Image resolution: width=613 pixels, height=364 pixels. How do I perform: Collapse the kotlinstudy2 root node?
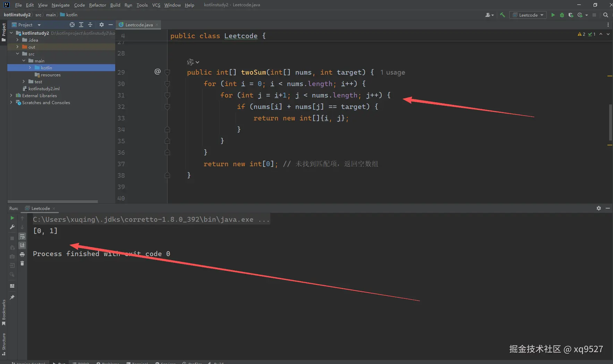click(11, 33)
